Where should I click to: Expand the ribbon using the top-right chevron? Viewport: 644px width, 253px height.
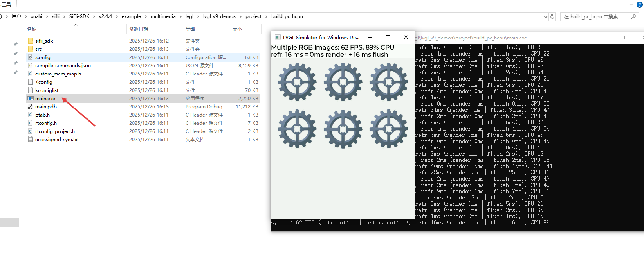tap(631, 5)
